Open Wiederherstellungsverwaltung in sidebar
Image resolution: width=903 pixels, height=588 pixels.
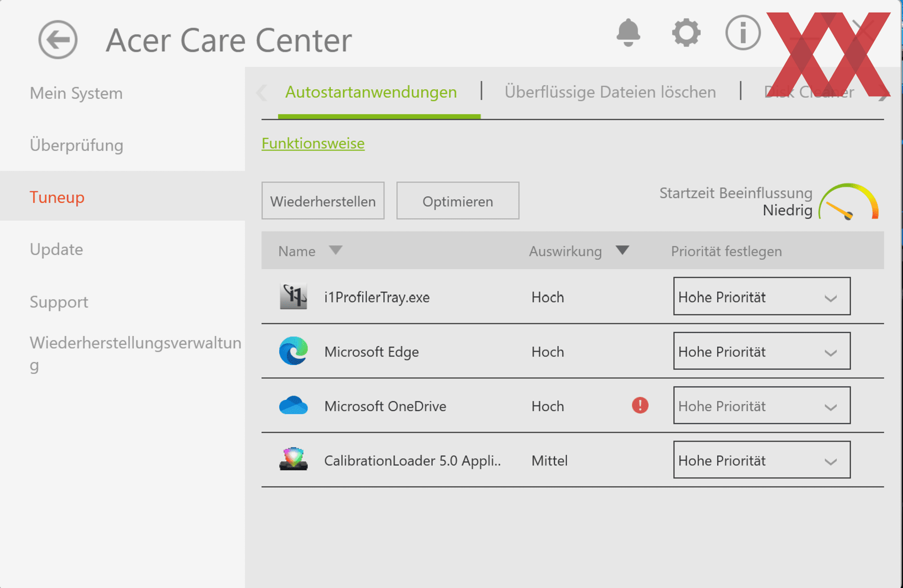pyautogui.click(x=135, y=354)
